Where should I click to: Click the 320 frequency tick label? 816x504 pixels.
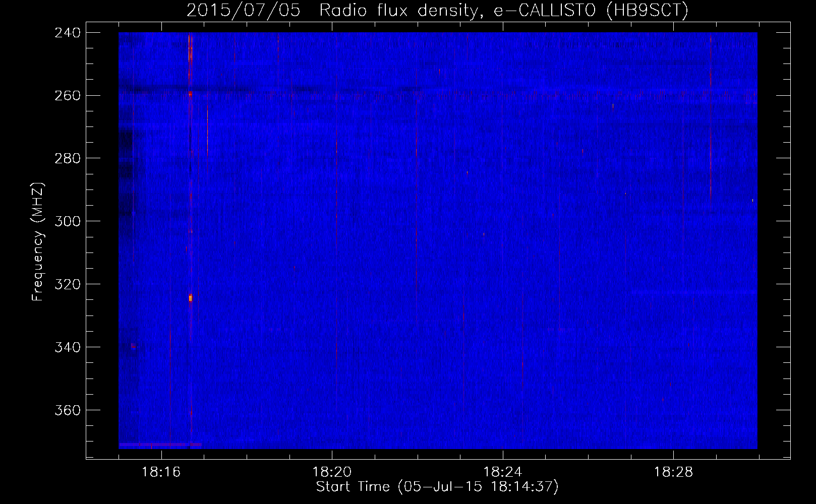[x=68, y=284]
